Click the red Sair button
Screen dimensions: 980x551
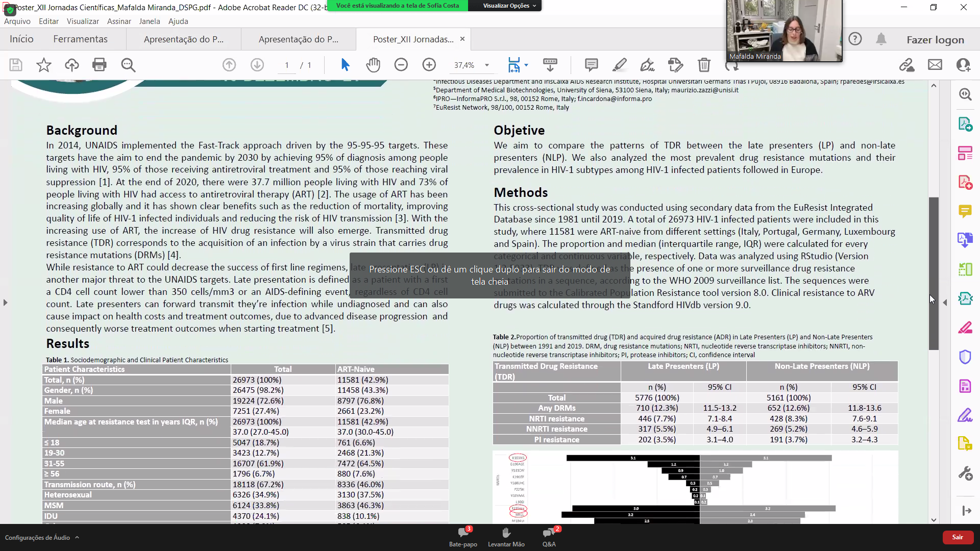[x=958, y=537]
